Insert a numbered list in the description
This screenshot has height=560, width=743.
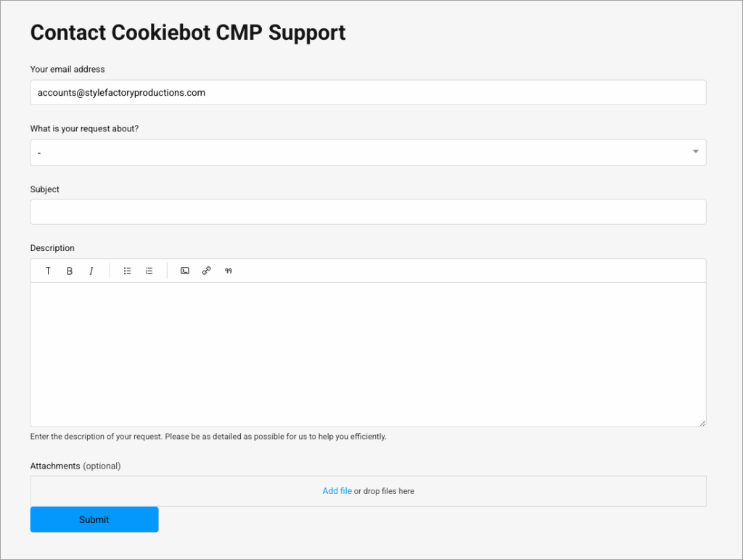tap(149, 271)
